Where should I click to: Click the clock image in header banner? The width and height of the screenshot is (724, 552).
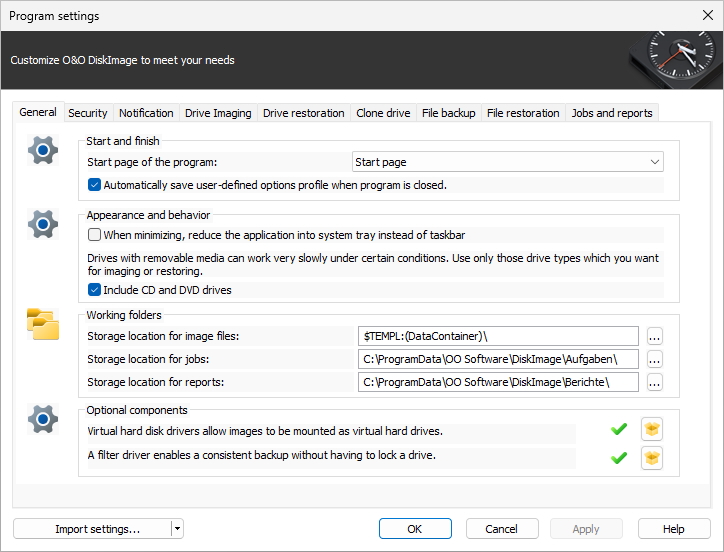676,60
